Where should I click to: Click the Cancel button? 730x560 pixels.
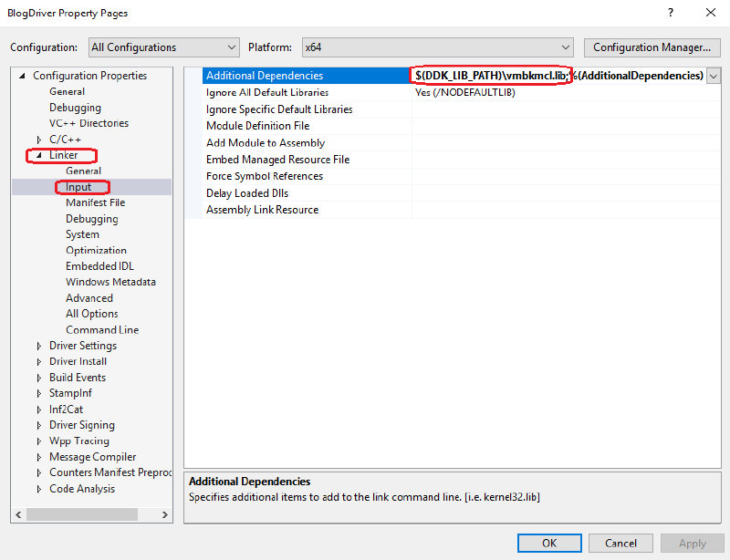coord(620,543)
